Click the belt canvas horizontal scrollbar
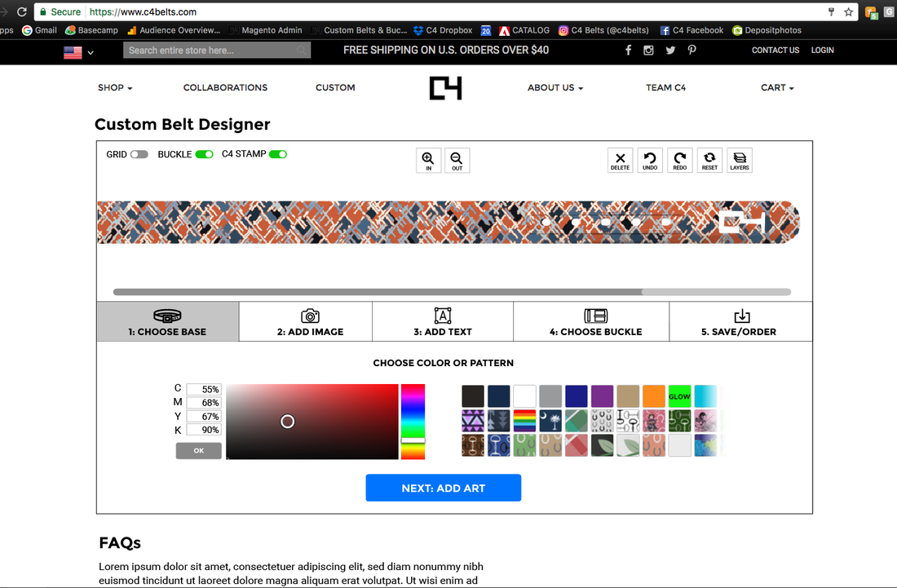 (x=452, y=292)
